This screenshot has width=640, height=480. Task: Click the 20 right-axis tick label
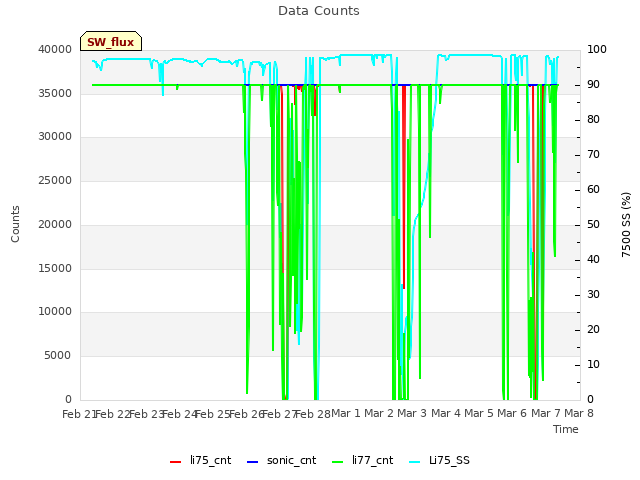593,329
